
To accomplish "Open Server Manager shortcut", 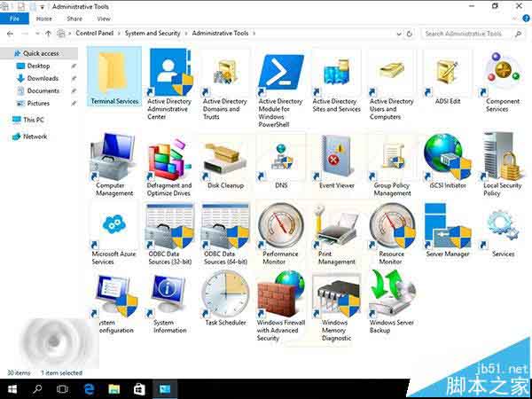I will click(448, 230).
